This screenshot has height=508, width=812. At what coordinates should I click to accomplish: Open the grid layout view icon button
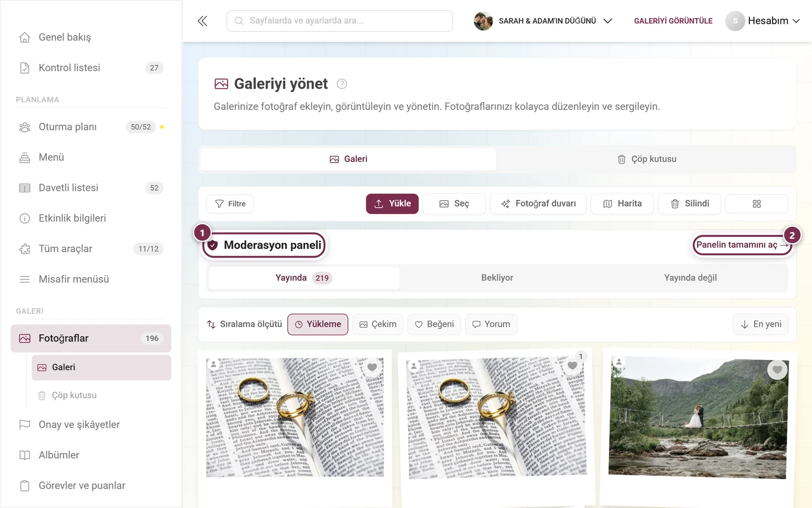coord(757,204)
